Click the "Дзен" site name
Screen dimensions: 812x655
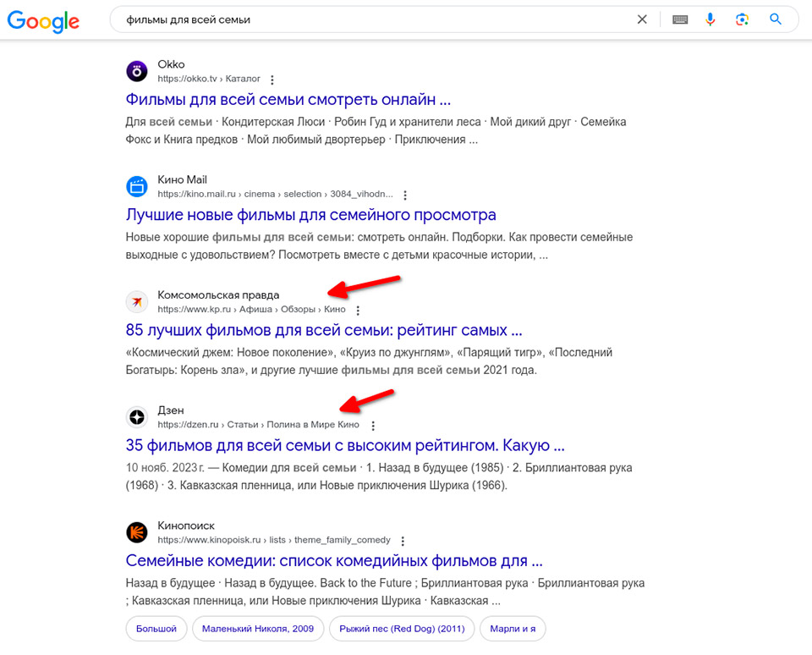pos(171,410)
